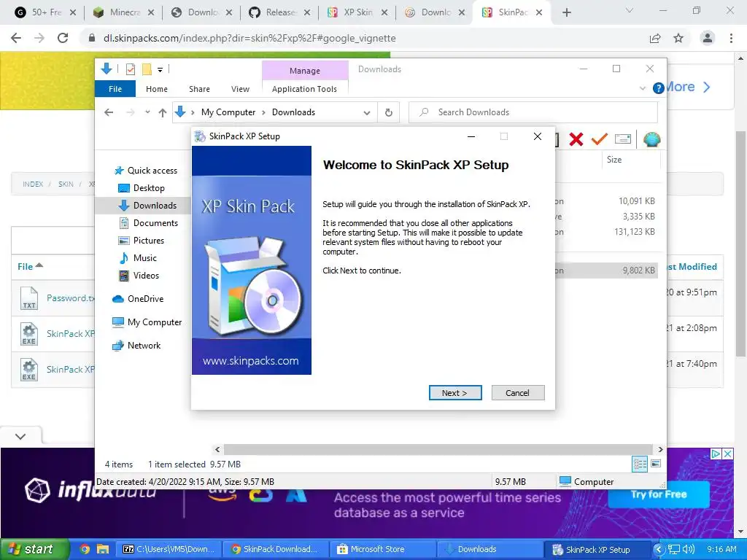The height and width of the screenshot is (560, 747).
Task: Go back in Explorer navigation
Action: tap(109, 112)
